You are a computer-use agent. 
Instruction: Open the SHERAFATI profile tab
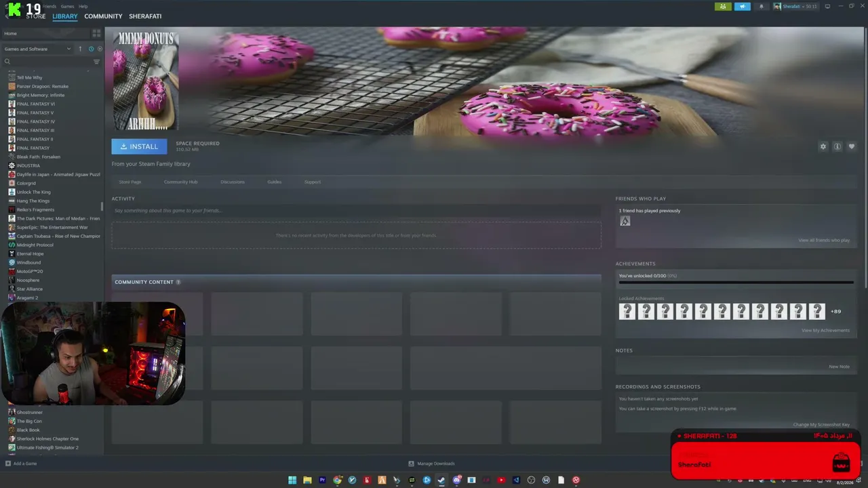click(145, 16)
